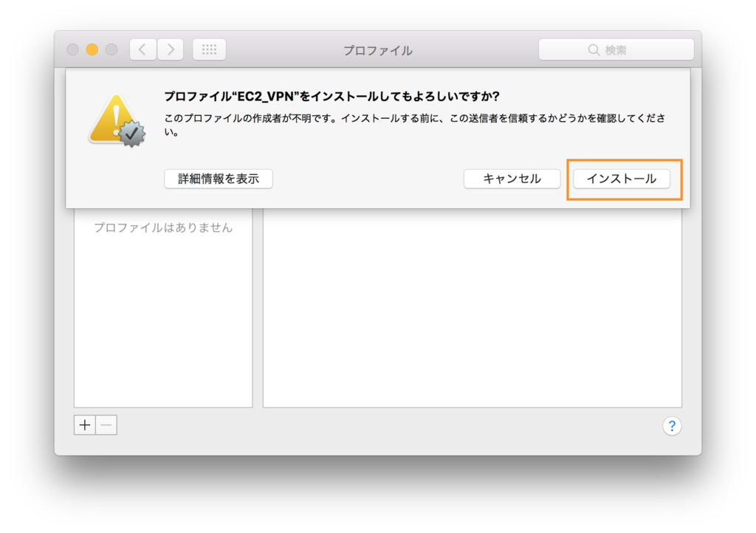Screen dimensions: 756x533
Task: Click the magnifying glass search icon
Action: coord(594,49)
